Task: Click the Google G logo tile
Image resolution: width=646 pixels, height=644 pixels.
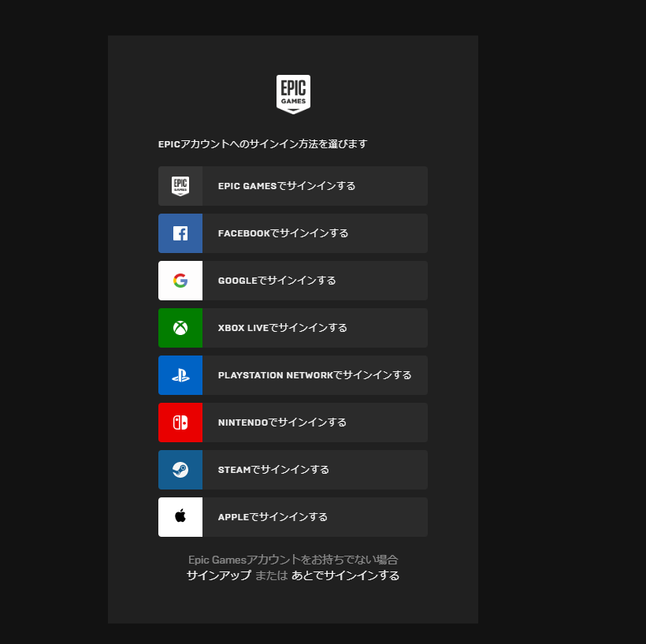Action: click(x=180, y=281)
